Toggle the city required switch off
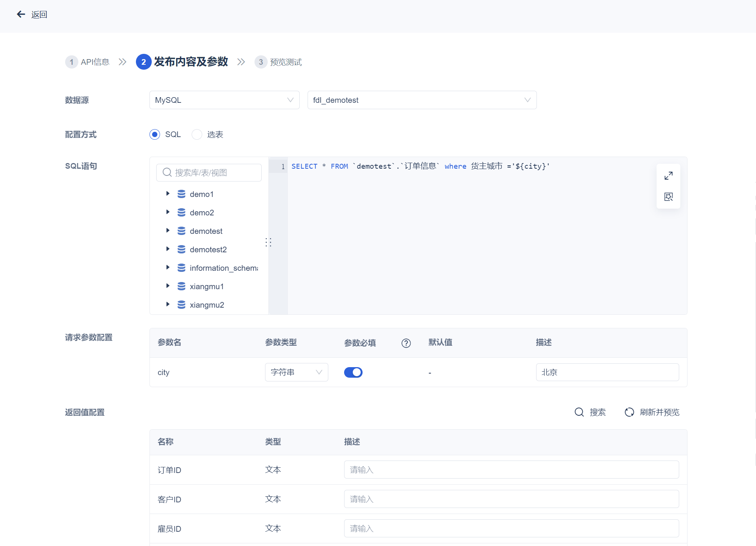This screenshot has width=756, height=546. (353, 372)
